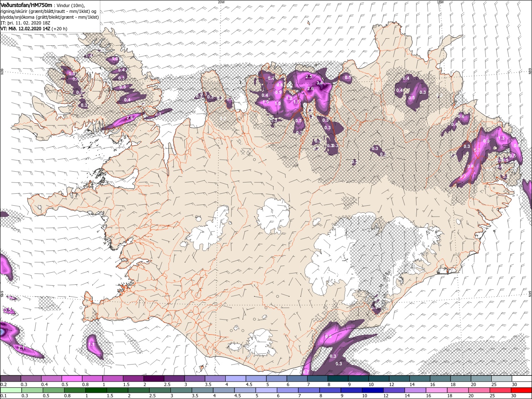Select the deep blue rain swatch above 10
This screenshot has height=399, width=532.
(x=372, y=390)
